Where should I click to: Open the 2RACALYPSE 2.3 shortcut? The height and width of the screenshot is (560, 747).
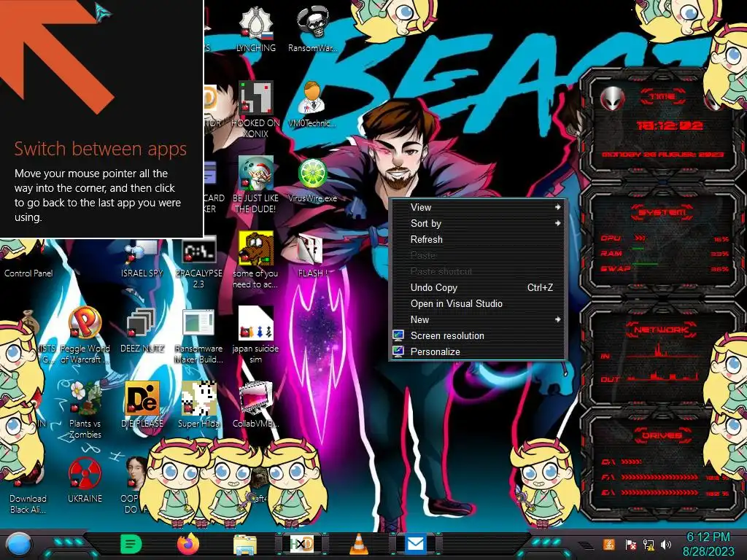tap(198, 262)
